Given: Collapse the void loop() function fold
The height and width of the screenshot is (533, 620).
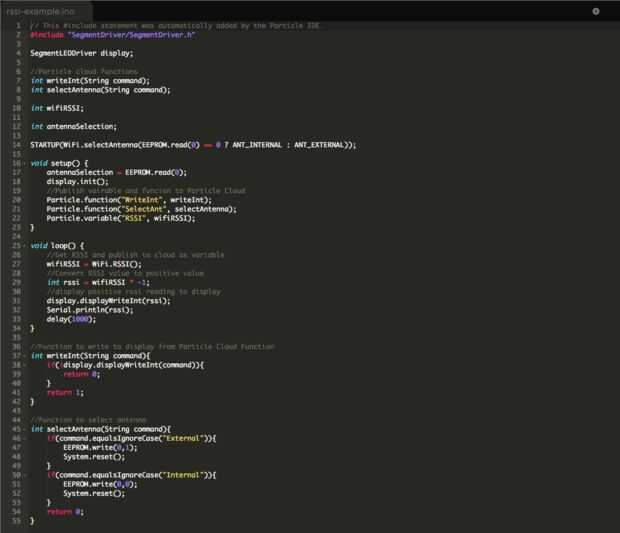Looking at the screenshot, I should (25, 246).
